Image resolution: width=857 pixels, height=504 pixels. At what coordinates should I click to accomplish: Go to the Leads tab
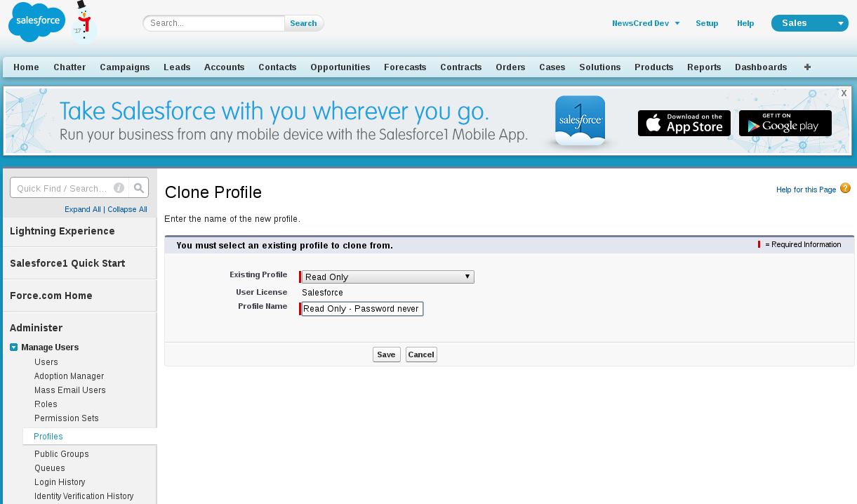tap(177, 67)
